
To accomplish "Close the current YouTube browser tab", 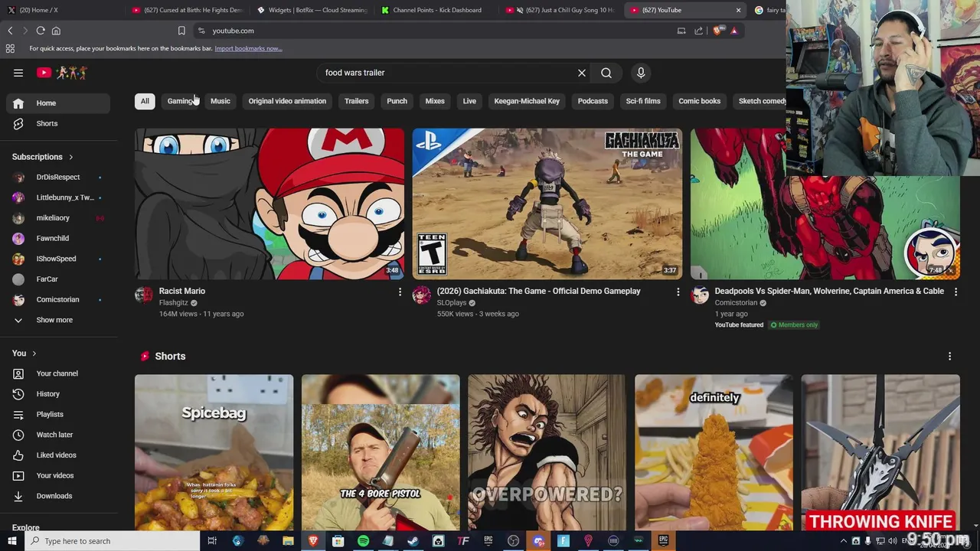I will [738, 10].
